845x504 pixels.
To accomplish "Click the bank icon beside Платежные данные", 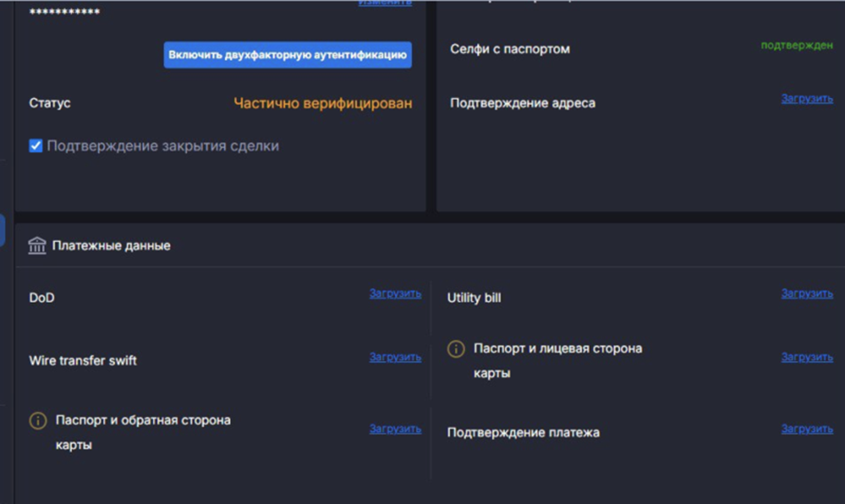I will (x=37, y=245).
